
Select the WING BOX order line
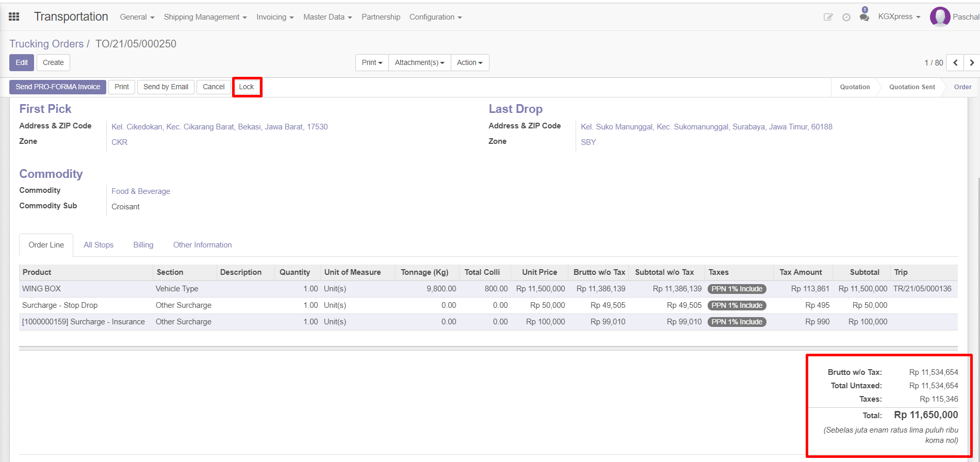[x=488, y=289]
